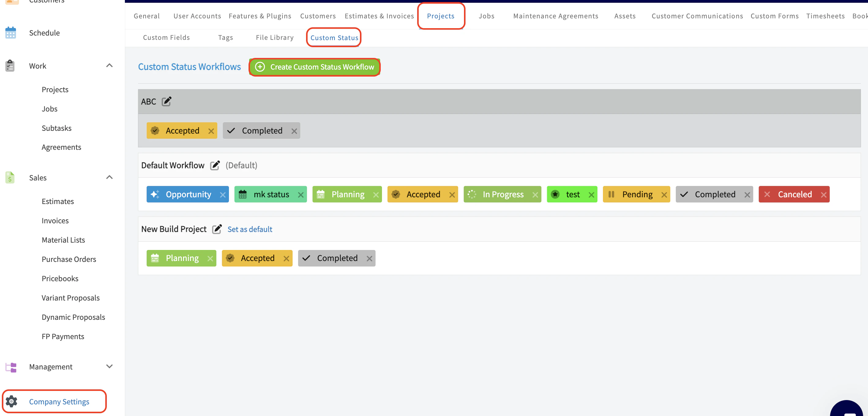
Task: Remove Completed status from Default Workflow
Action: pyautogui.click(x=747, y=195)
